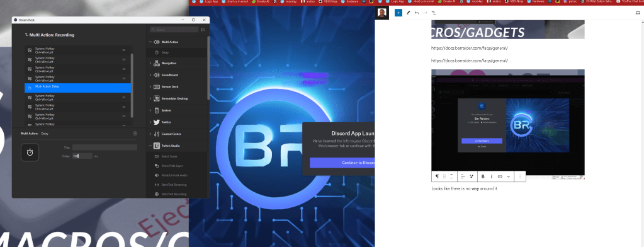Open the monday bookmark in right browser
The height and width of the screenshot is (247, 644).
pos(475,2)
